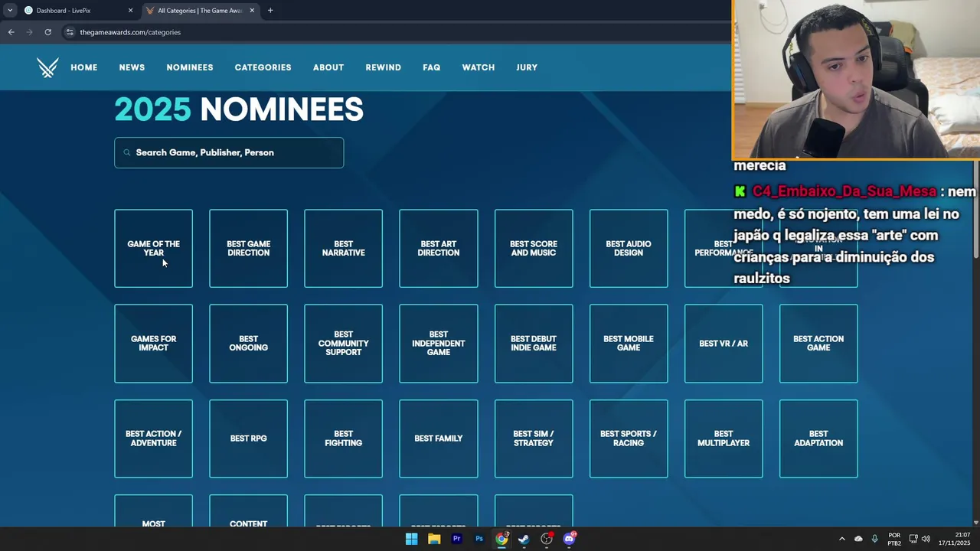Select the Best VR / AR category

(x=724, y=344)
